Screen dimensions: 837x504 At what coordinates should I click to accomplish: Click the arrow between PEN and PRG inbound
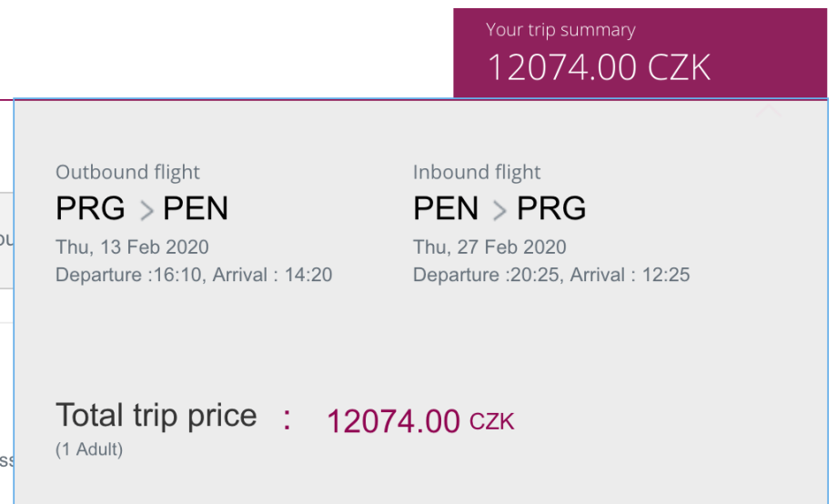(499, 211)
